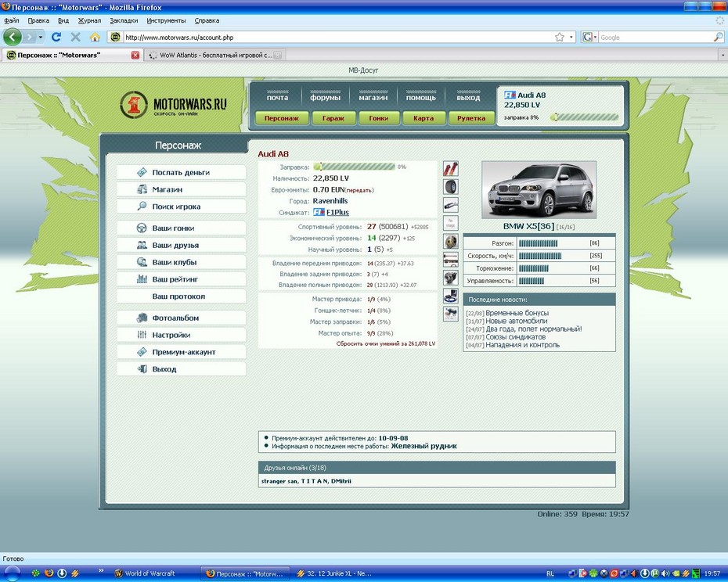Click the turbocharger part icon
The image size is (728, 582).
450,278
